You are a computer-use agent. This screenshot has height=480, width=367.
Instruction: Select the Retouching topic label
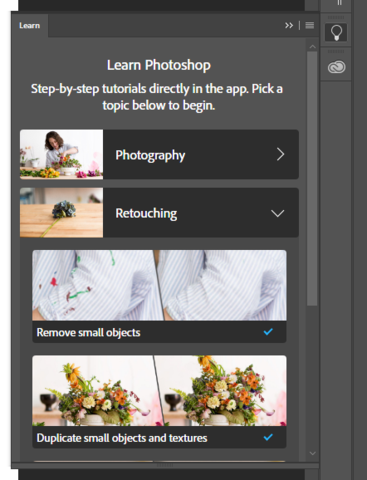146,213
